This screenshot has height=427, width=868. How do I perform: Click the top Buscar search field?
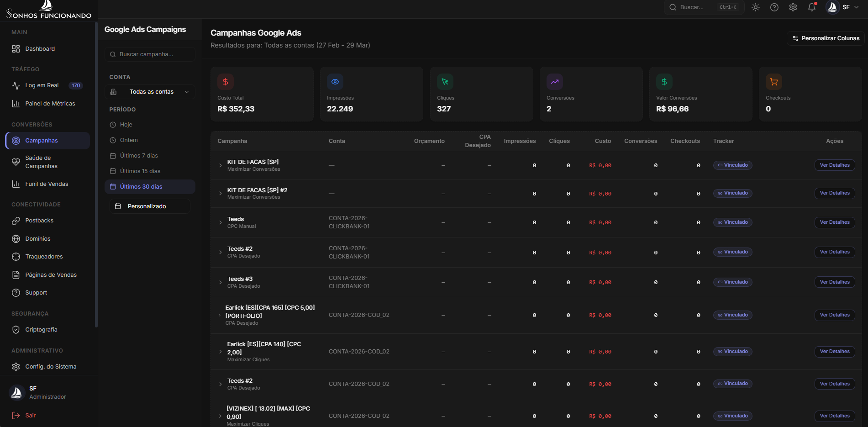click(x=704, y=7)
